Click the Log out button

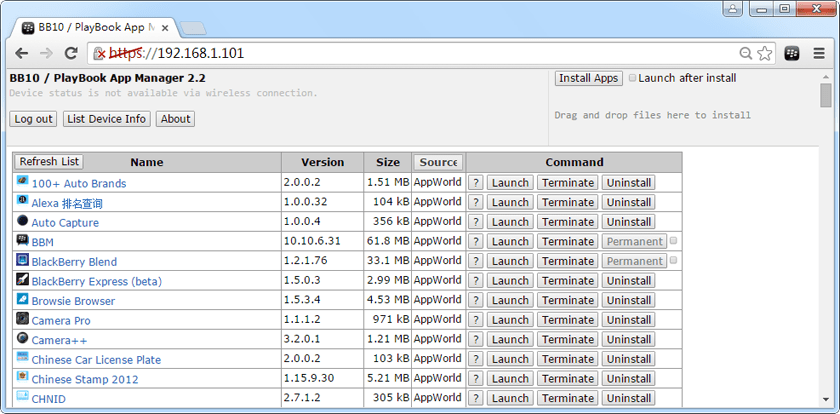(33, 119)
